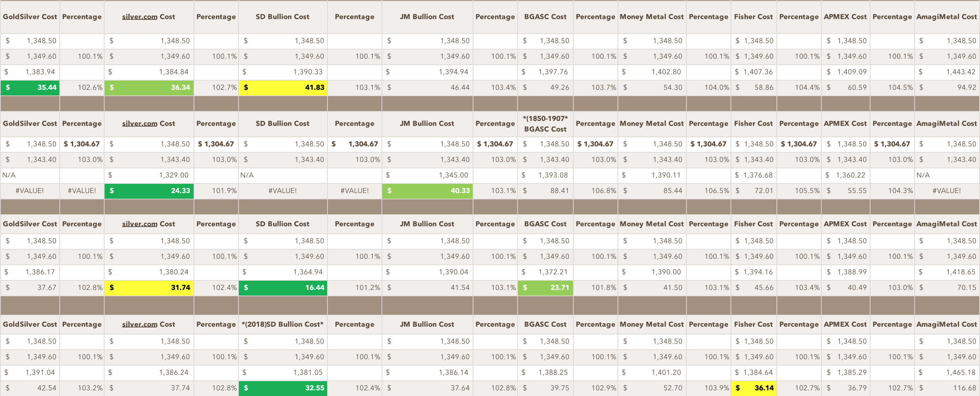Click the 1,390.33 SD Bullion cost

click(x=283, y=72)
